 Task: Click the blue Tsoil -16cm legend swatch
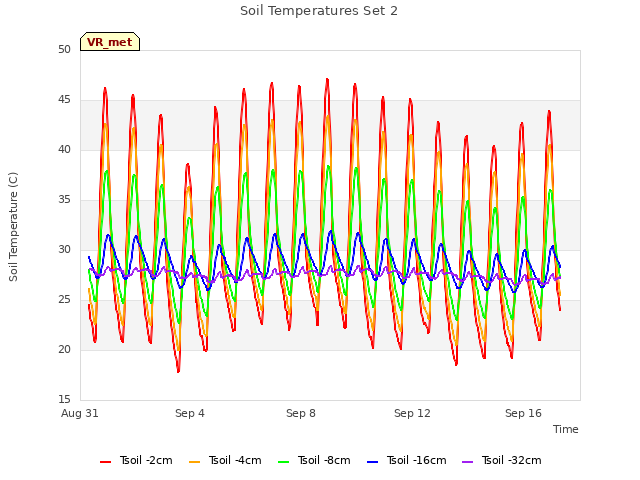[373, 462]
